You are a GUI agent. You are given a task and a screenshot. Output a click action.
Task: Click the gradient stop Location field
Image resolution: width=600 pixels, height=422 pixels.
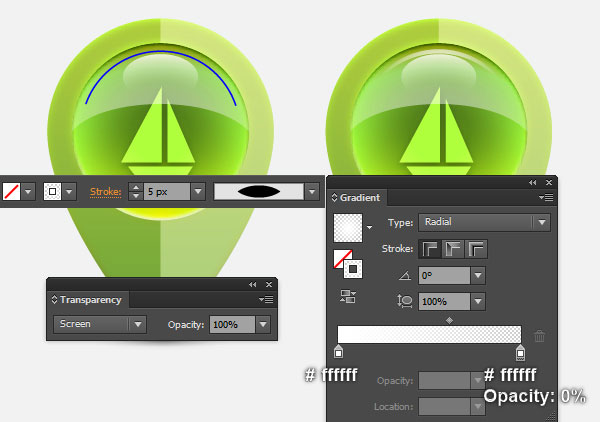tap(444, 407)
